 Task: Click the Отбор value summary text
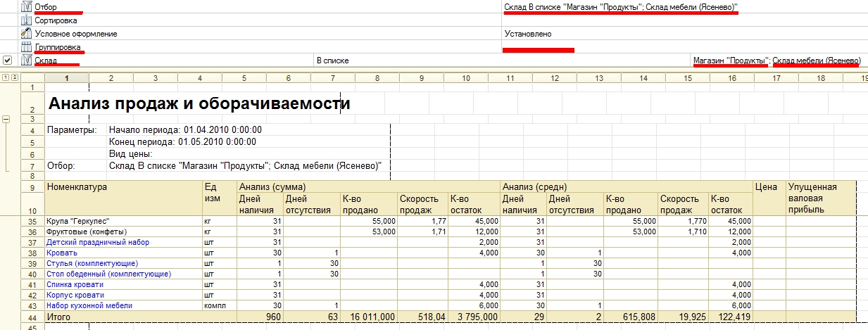coord(621,7)
